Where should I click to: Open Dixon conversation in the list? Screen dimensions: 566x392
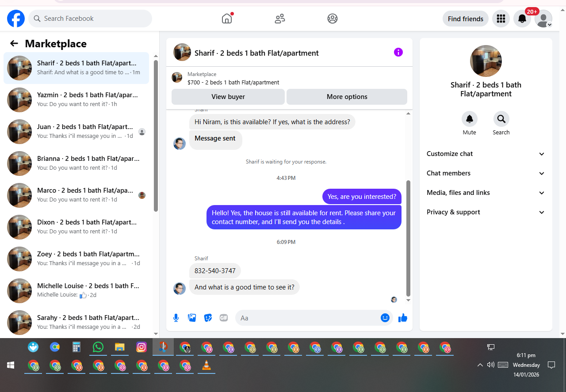coord(76,227)
